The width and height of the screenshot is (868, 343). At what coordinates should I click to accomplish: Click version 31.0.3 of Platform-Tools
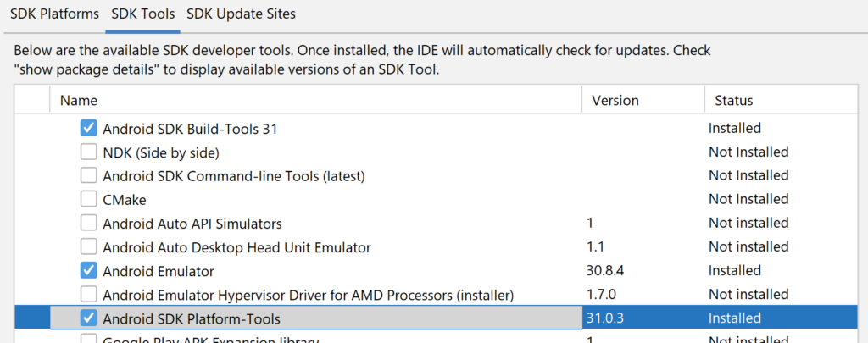pos(607,318)
